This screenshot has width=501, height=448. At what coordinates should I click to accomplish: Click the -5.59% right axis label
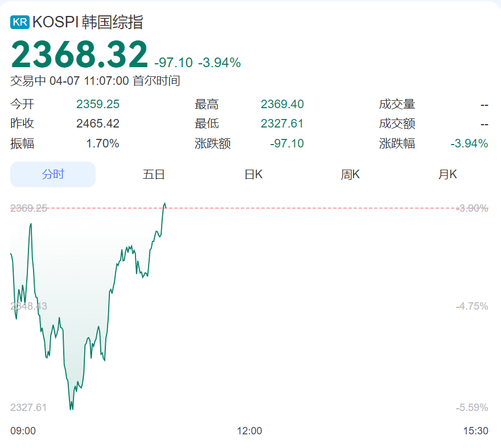(472, 408)
